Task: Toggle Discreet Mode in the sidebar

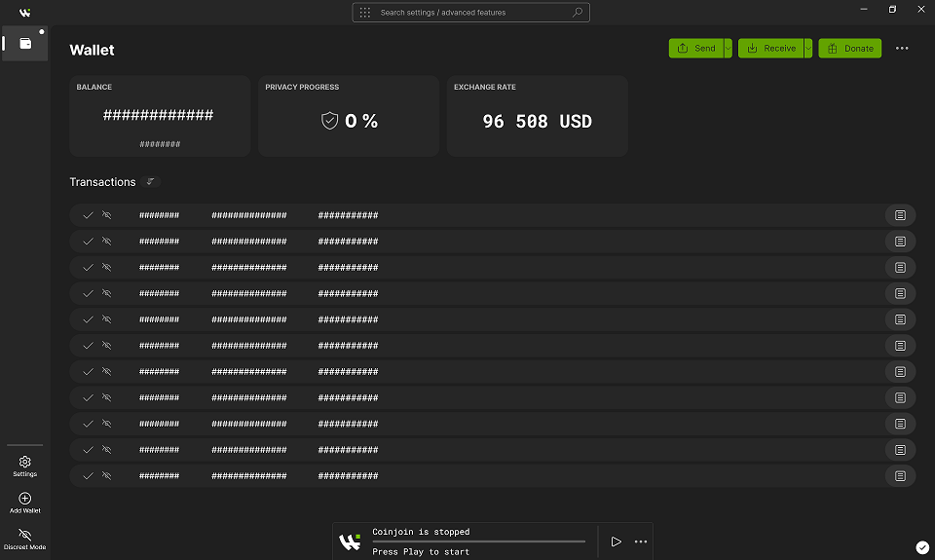Action: coord(25,540)
